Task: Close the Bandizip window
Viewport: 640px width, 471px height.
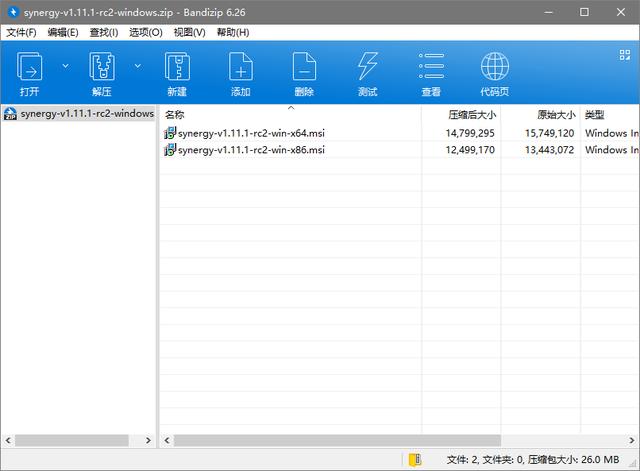Action: pos(620,12)
